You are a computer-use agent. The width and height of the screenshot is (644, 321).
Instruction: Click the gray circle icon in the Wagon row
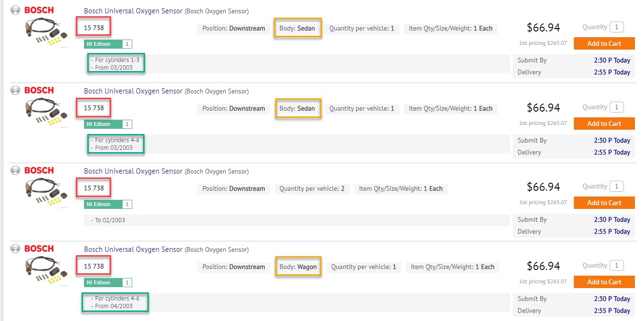coord(15,249)
